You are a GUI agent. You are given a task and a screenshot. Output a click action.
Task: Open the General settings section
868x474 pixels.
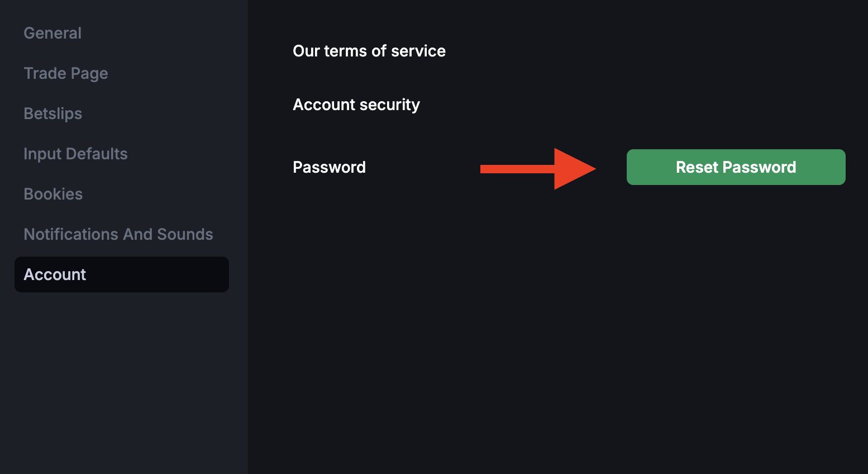click(x=53, y=33)
